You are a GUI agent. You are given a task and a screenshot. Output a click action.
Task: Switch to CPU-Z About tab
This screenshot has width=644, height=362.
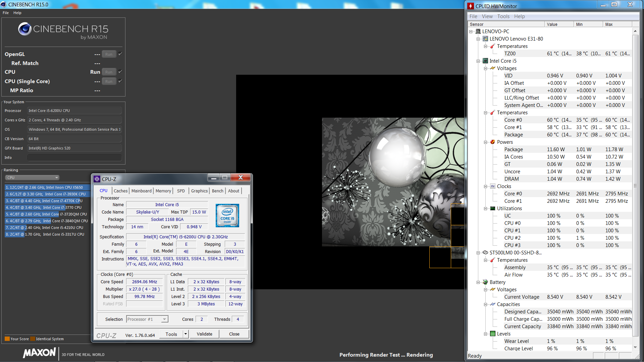(x=234, y=191)
